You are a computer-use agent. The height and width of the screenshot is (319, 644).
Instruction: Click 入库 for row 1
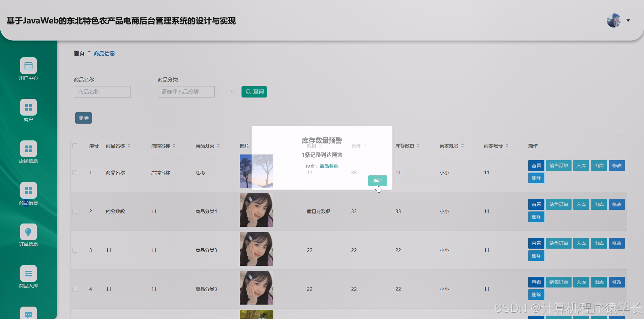pyautogui.click(x=581, y=166)
